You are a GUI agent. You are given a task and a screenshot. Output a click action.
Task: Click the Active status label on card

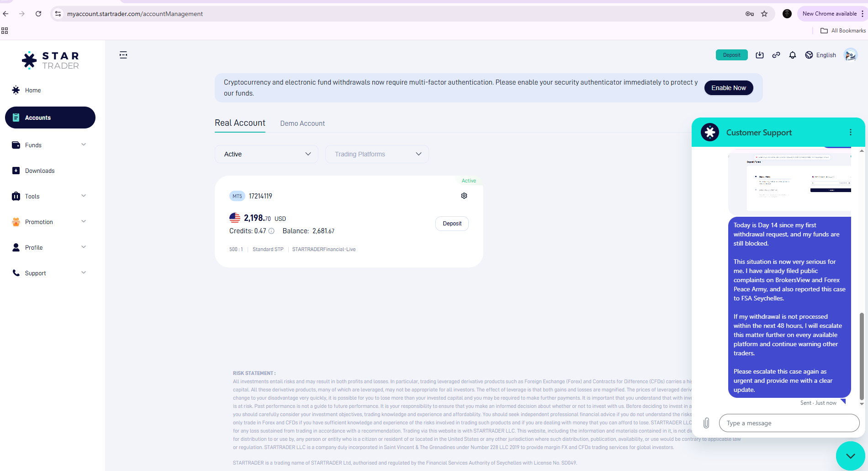[x=469, y=181]
